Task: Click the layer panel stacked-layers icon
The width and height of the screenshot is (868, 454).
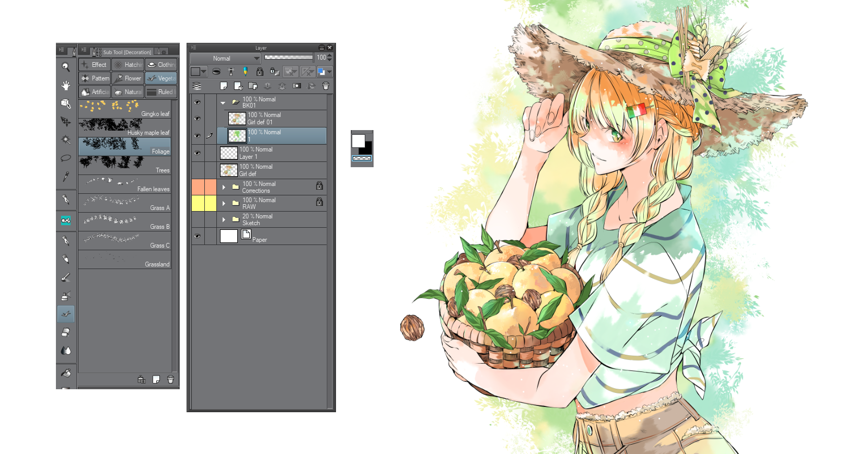Action: pyautogui.click(x=197, y=86)
